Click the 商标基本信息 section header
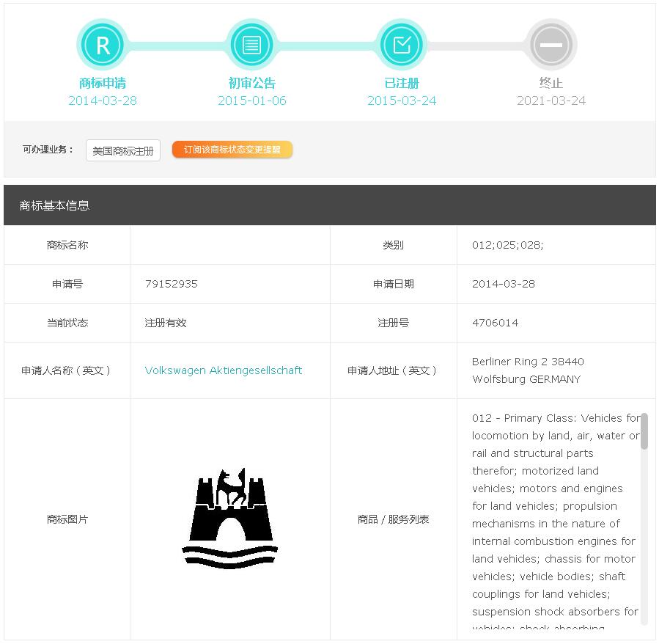 click(55, 205)
